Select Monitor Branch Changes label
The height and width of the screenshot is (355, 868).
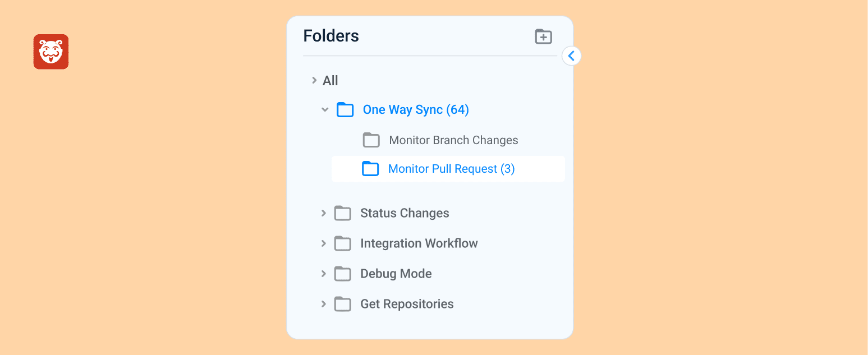coord(453,140)
